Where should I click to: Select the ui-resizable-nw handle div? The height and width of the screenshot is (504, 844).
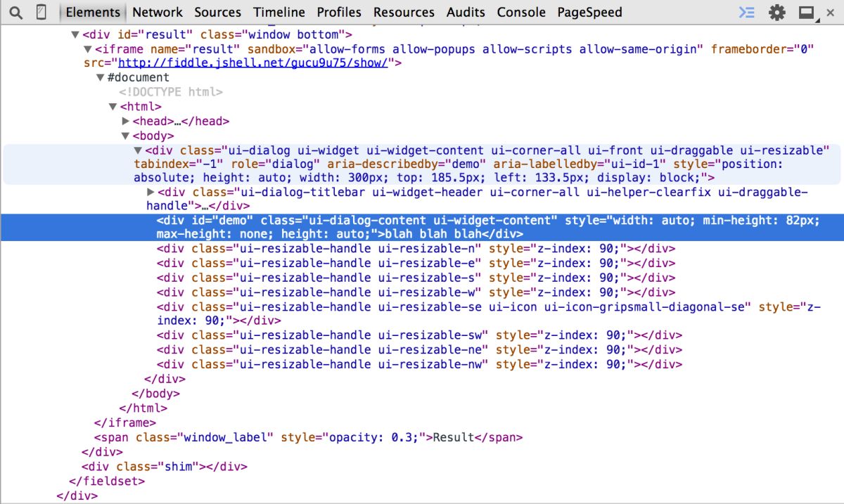(x=419, y=364)
